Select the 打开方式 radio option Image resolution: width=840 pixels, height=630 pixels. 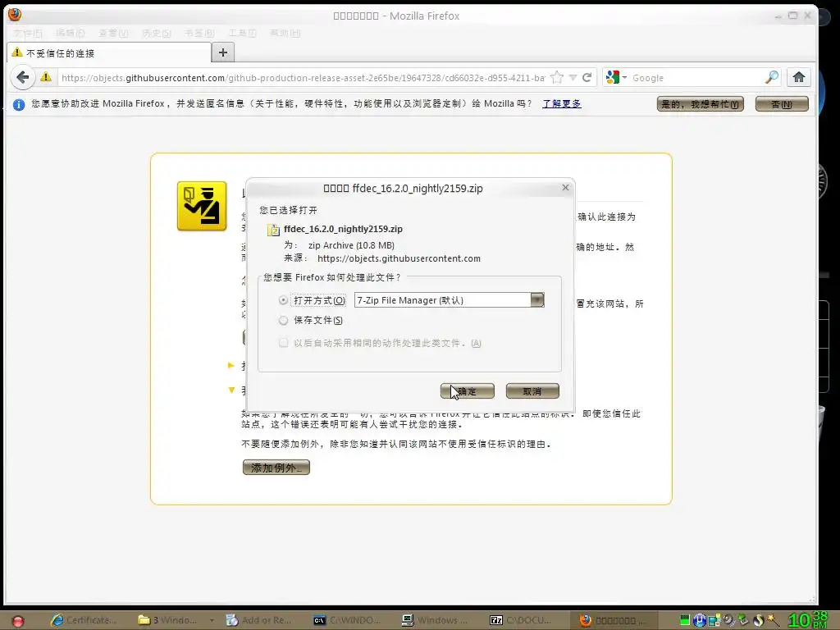pos(283,300)
